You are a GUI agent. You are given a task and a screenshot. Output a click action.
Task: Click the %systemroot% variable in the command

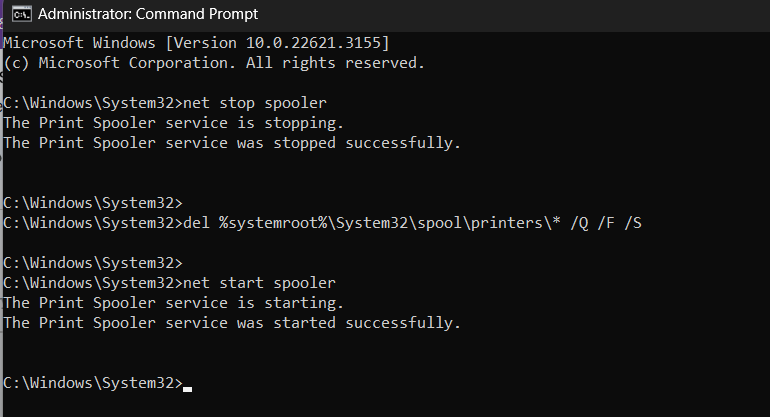(273, 223)
